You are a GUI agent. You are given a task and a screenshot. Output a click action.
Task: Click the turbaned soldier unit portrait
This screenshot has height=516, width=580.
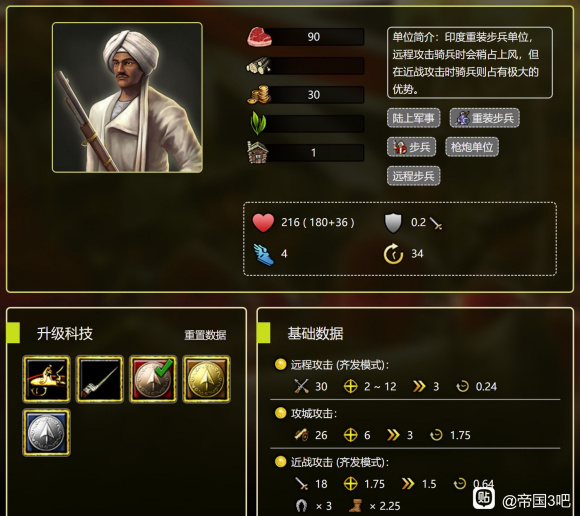(x=127, y=98)
